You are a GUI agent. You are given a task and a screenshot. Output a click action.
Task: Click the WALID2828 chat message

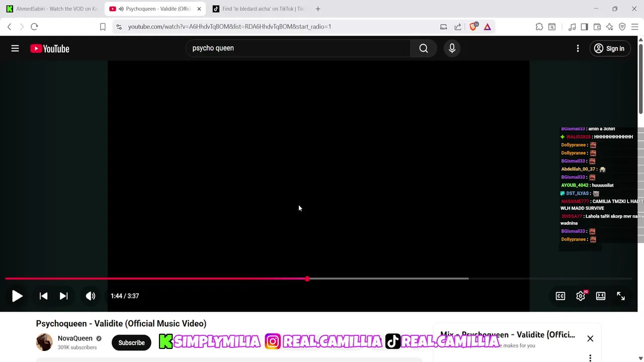pos(597,137)
